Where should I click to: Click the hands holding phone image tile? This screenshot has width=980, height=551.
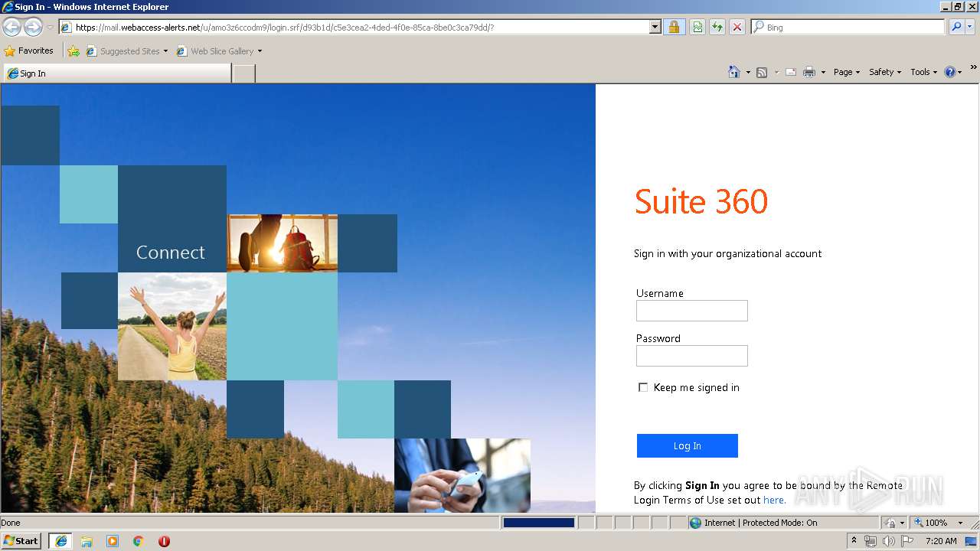tap(462, 475)
